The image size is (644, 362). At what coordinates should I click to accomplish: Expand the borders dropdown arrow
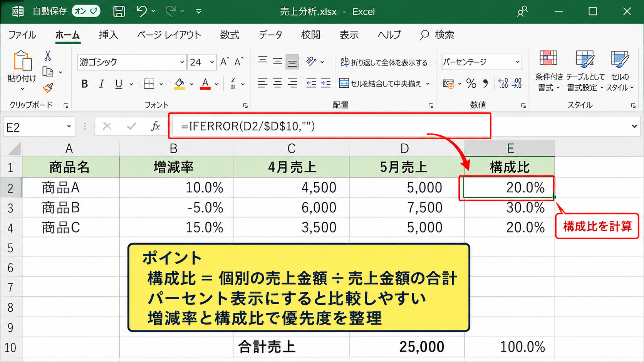161,84
